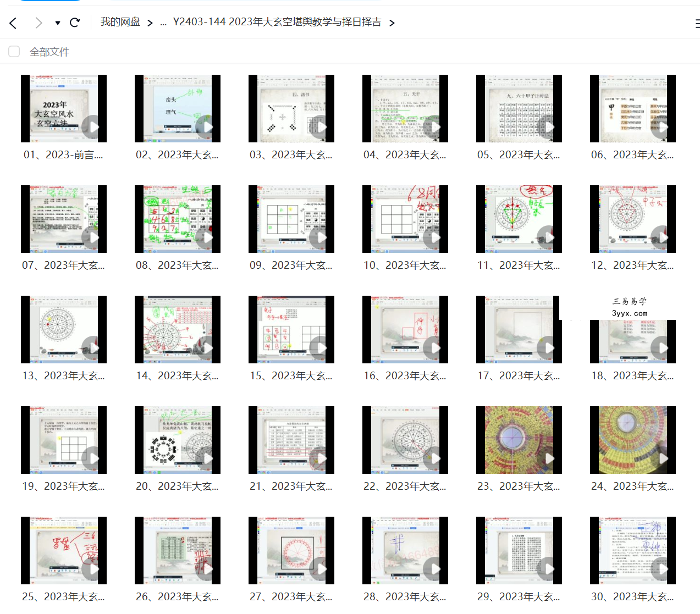
Task: Select file name "05、2023年大玄..."
Action: 519,155
